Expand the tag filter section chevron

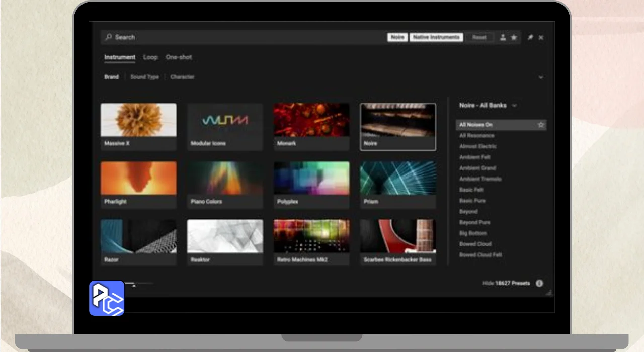[541, 77]
